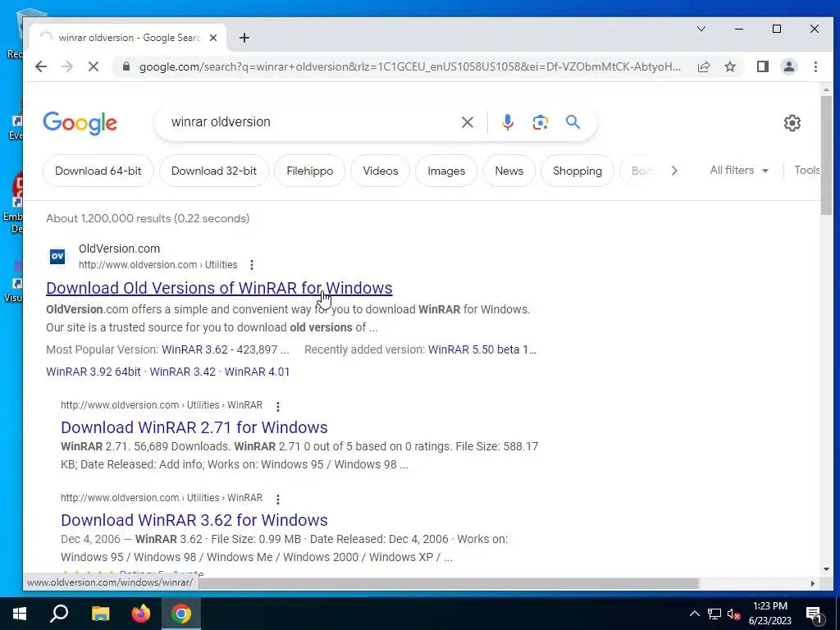Open the WinRAR 5.50 beta 1 link
The width and height of the screenshot is (840, 630).
pos(482,349)
